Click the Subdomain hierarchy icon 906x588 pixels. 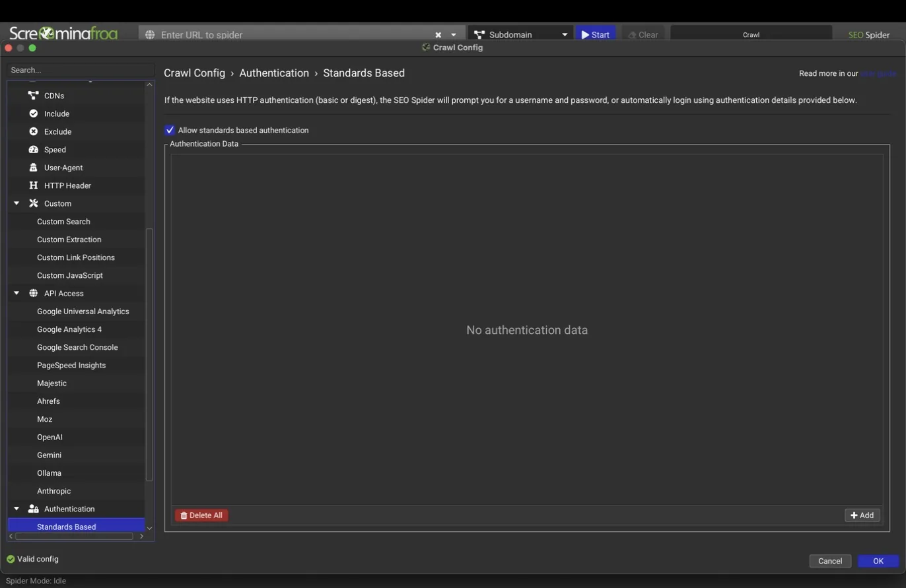click(x=479, y=34)
